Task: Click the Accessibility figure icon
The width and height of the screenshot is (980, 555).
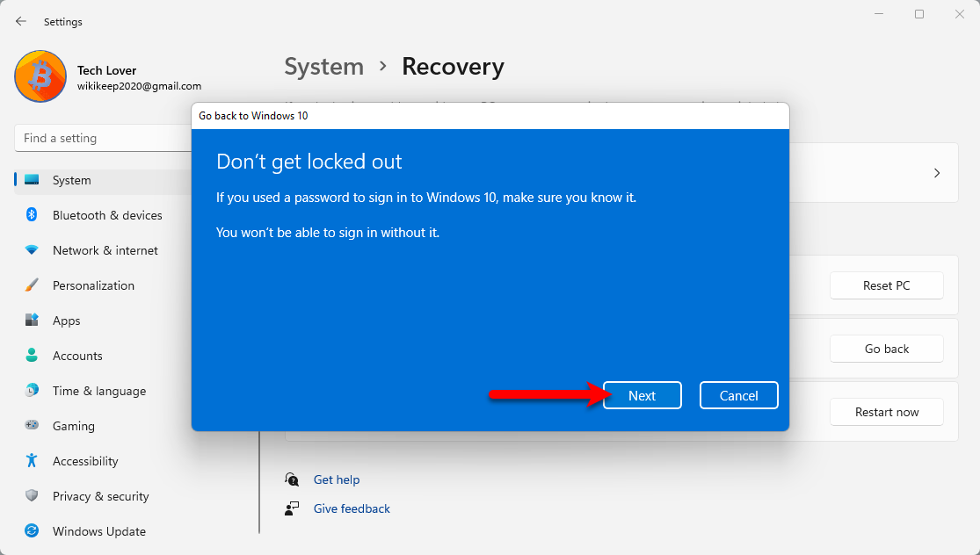Action: 32,461
